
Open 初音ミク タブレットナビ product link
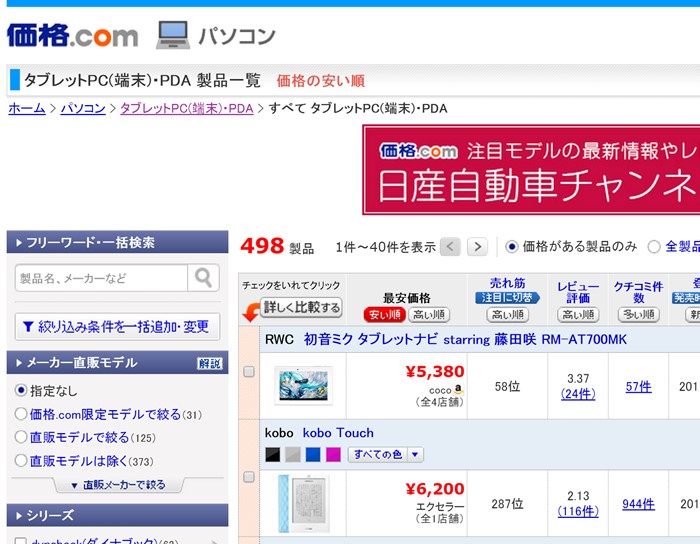465,339
